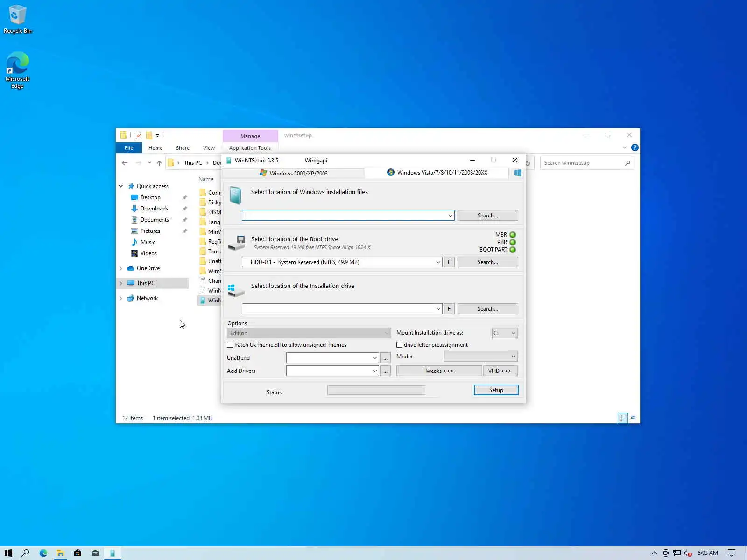Viewport: 747px width, 560px height.
Task: Search for Windows installation files location
Action: click(x=487, y=216)
